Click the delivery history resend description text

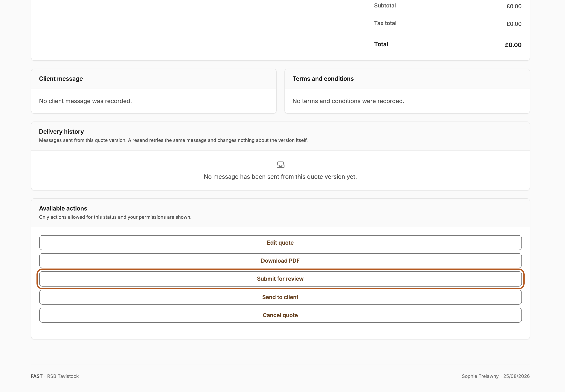tap(173, 140)
